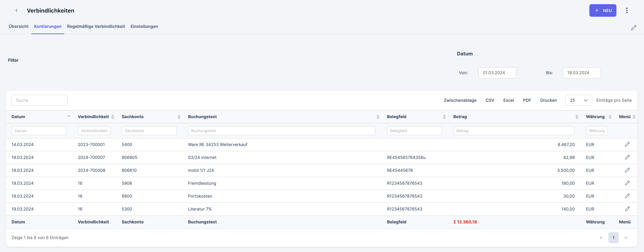
Task: Click the NEU button
Action: click(x=602, y=10)
